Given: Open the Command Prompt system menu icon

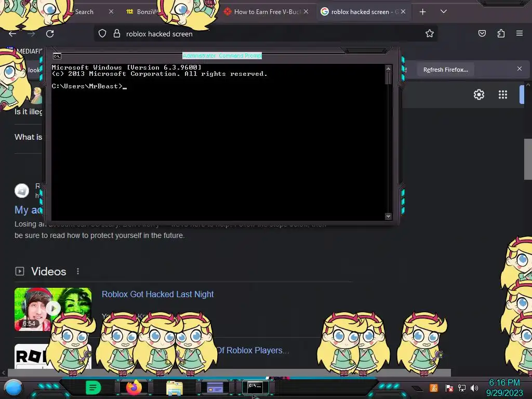Looking at the screenshot, I should [57, 56].
